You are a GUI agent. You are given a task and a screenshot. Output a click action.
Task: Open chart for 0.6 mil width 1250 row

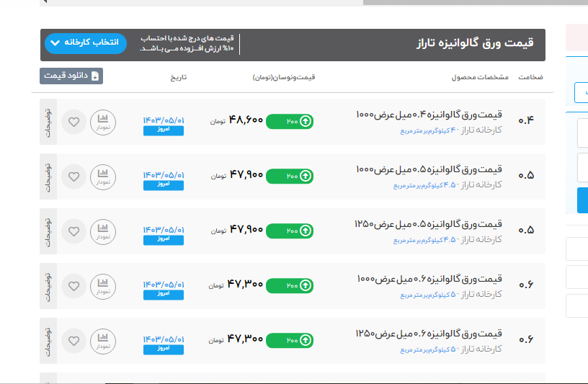tap(102, 339)
